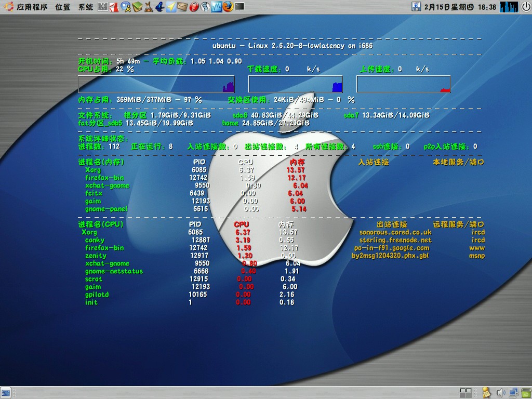Image resolution: width=532 pixels, height=399 pixels.
Task: Click the '系统详细状态' heading
Action: (103, 138)
